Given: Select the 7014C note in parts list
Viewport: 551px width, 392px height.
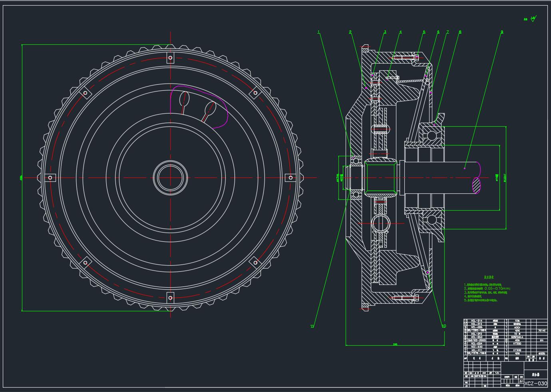Looking at the screenshot, I should point(541,330).
